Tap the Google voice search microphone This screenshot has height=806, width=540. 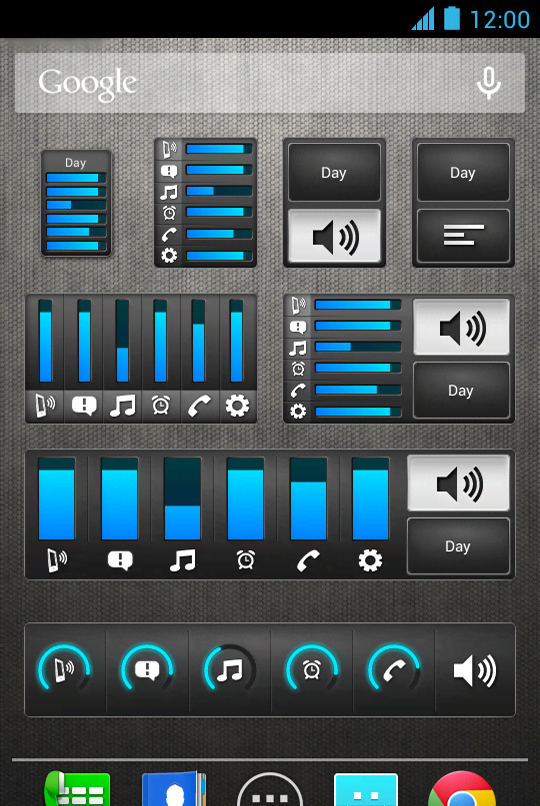pyautogui.click(x=488, y=83)
